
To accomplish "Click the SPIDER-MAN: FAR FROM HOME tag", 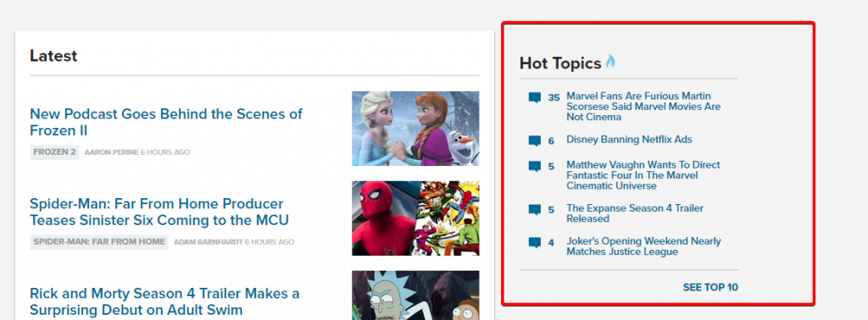I will click(99, 241).
